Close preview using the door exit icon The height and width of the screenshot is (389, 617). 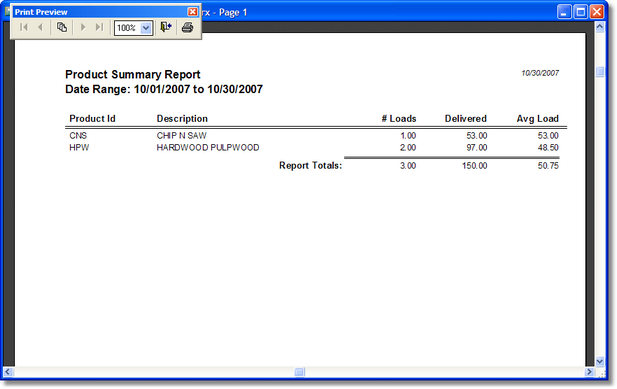[x=166, y=27]
